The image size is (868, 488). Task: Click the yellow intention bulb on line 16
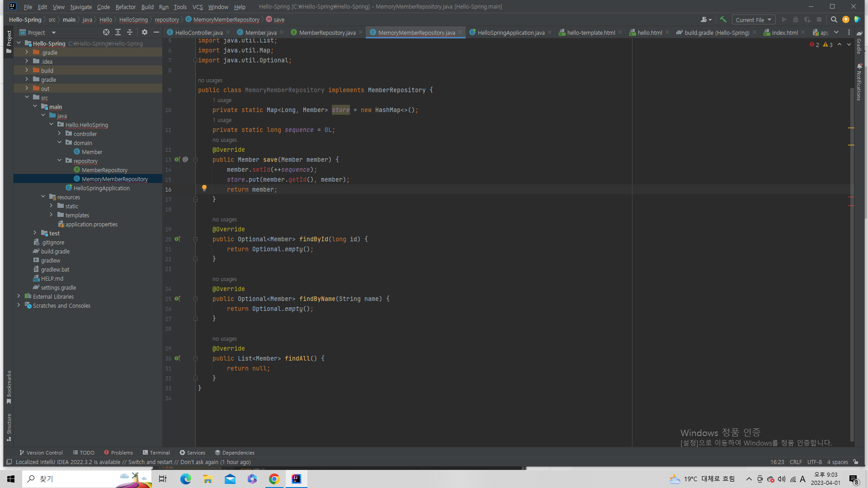(x=204, y=188)
